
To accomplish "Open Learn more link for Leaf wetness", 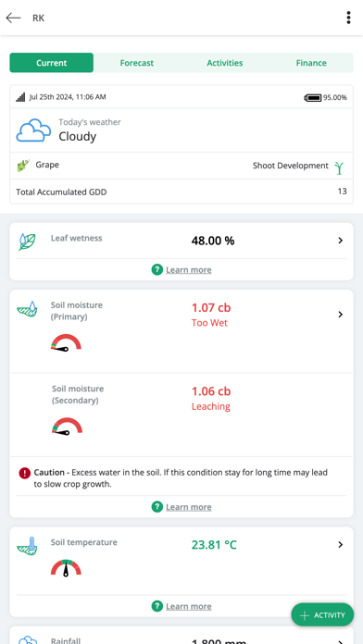I will click(189, 270).
